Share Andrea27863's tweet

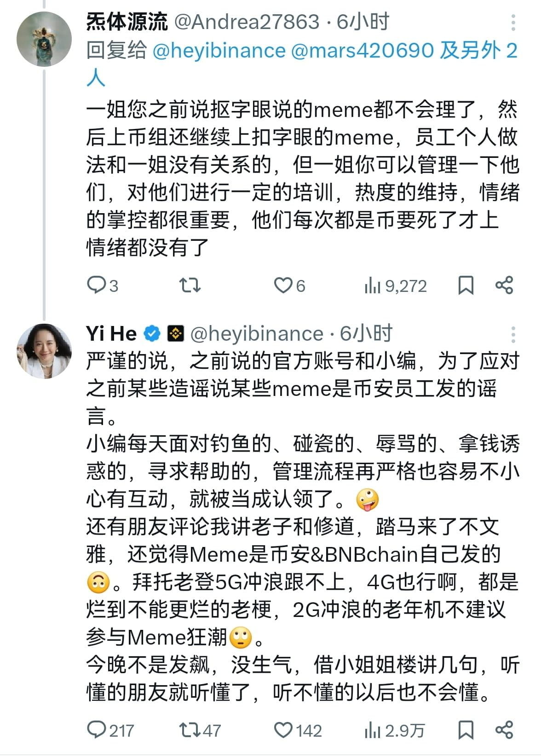click(x=504, y=285)
